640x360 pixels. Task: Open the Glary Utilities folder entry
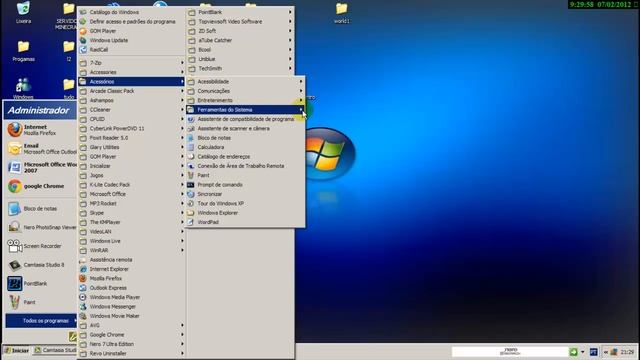(131, 147)
